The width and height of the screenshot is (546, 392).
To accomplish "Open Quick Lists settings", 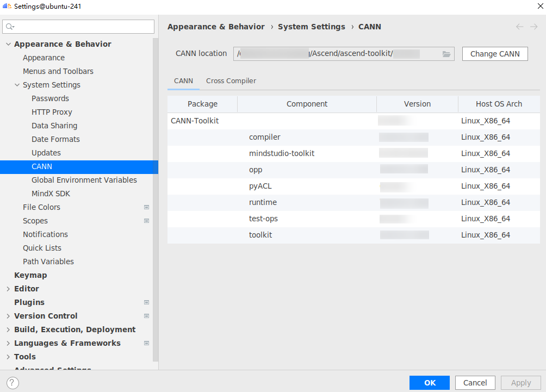I will point(42,248).
